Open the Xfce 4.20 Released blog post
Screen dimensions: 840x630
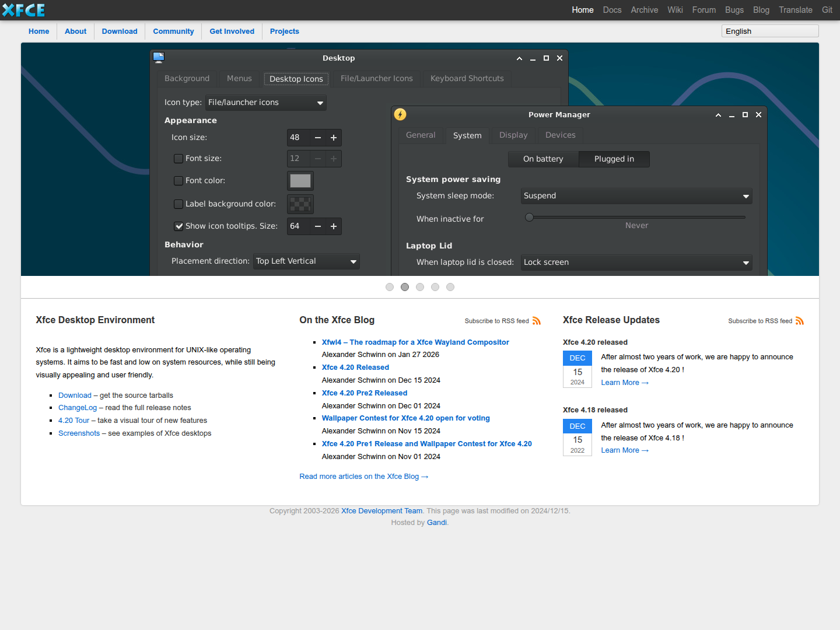click(355, 367)
